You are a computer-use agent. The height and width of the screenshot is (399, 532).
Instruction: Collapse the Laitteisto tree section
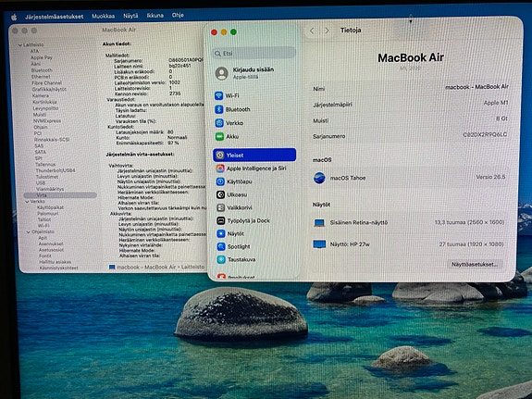coord(20,44)
